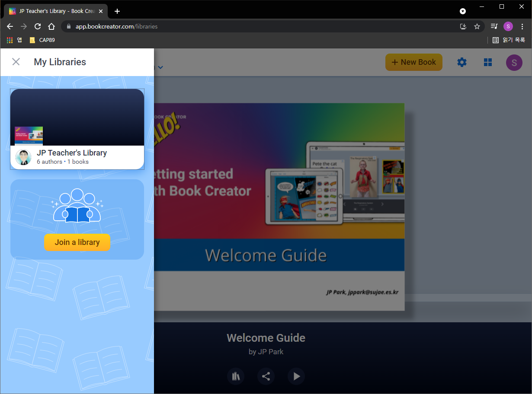The height and width of the screenshot is (394, 532).
Task: Open the Welcome Guide book cover
Action: (x=279, y=207)
